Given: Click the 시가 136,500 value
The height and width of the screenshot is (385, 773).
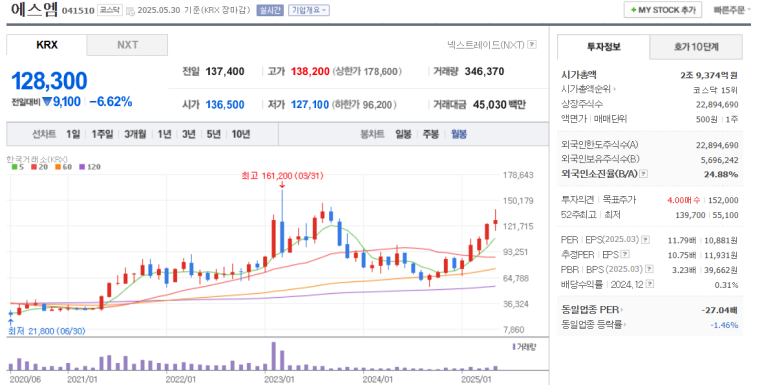Looking at the screenshot, I should (225, 105).
